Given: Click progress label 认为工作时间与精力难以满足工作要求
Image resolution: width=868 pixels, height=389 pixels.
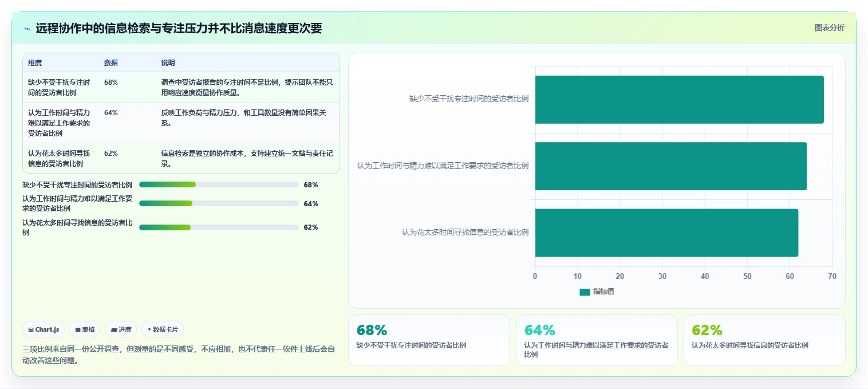Looking at the screenshot, I should (x=77, y=203).
